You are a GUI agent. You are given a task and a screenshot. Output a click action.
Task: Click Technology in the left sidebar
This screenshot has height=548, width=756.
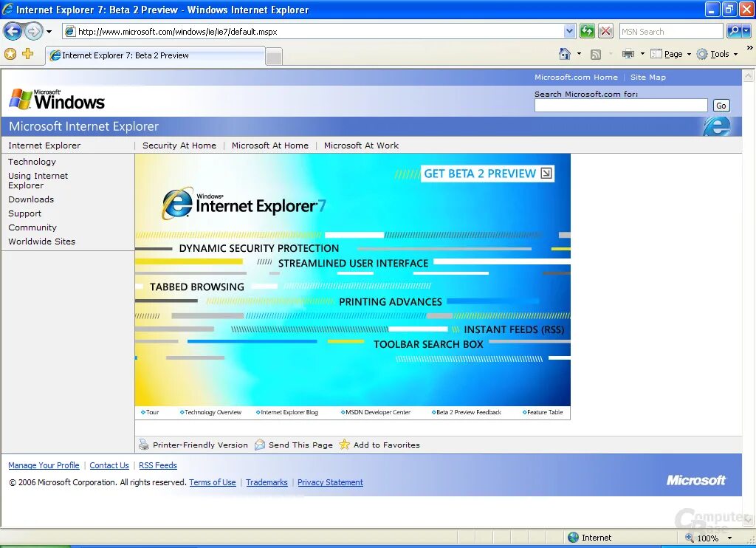coord(32,162)
